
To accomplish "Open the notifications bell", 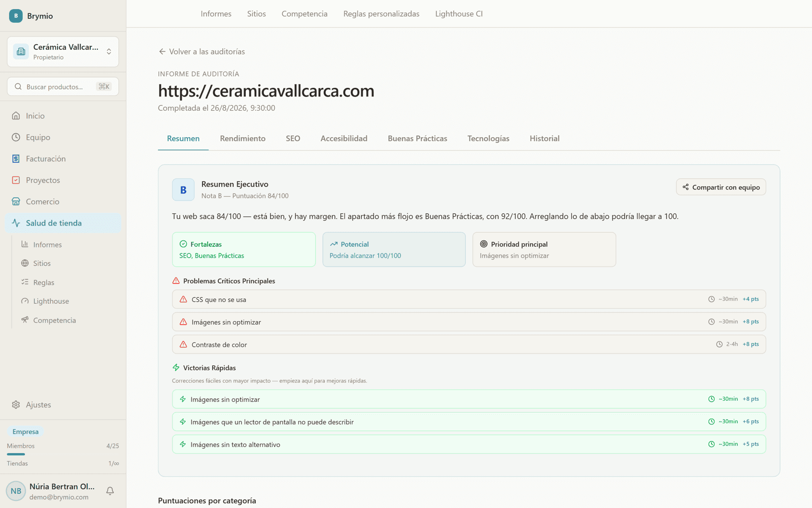I will [110, 491].
